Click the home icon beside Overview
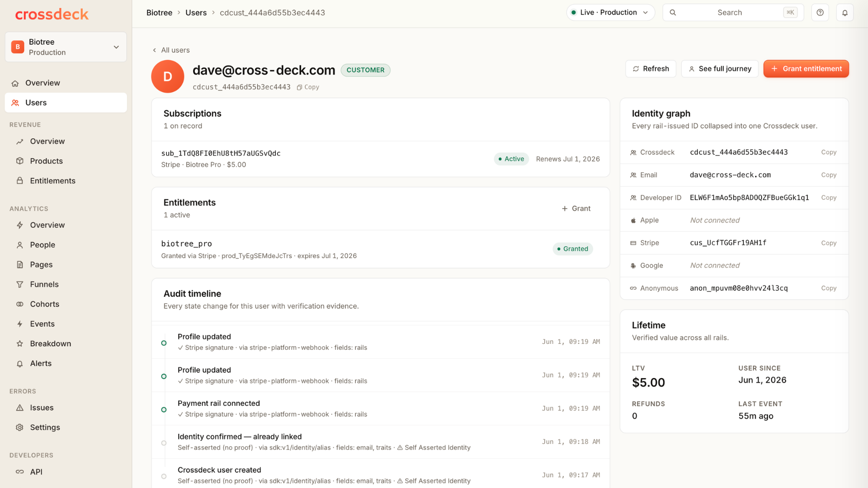The width and height of the screenshot is (868, 488). click(15, 83)
